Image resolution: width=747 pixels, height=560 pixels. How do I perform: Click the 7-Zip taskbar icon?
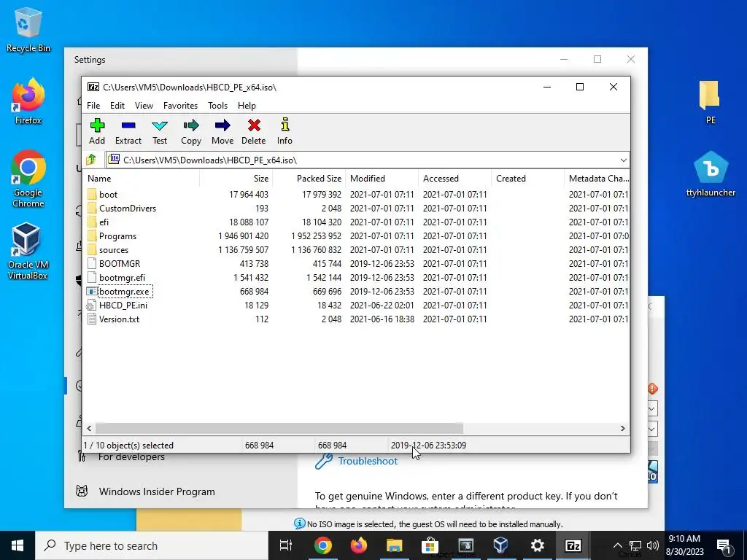573,545
